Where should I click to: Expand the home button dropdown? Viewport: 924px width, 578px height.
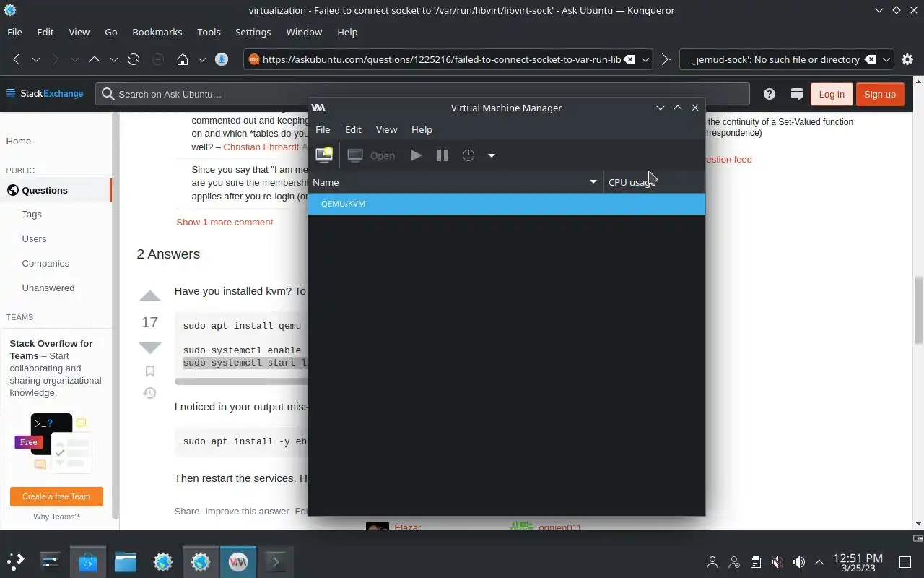point(202,59)
